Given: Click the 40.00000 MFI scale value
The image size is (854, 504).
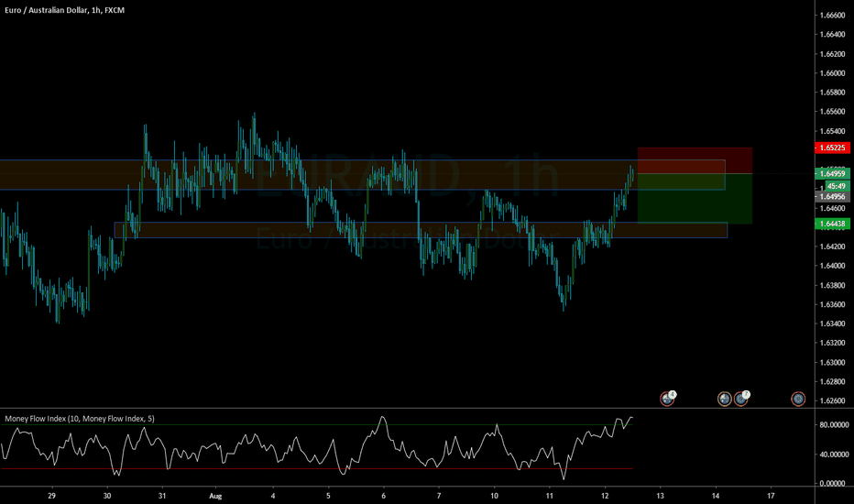Looking at the screenshot, I should (x=834, y=455).
